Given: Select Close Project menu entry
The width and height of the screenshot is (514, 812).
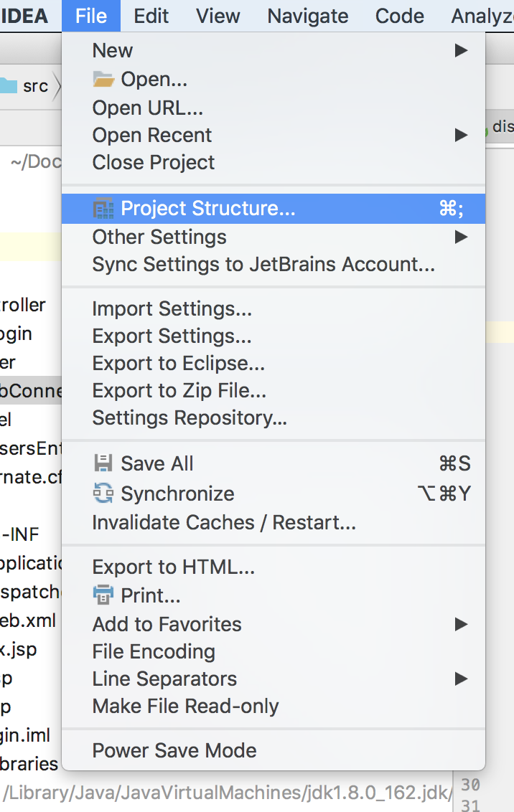Looking at the screenshot, I should [273, 162].
